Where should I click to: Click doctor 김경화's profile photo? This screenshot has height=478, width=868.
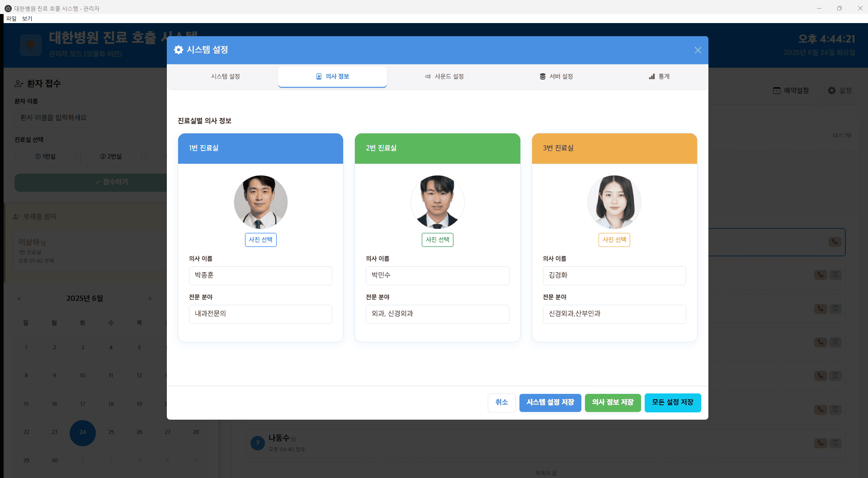614,202
